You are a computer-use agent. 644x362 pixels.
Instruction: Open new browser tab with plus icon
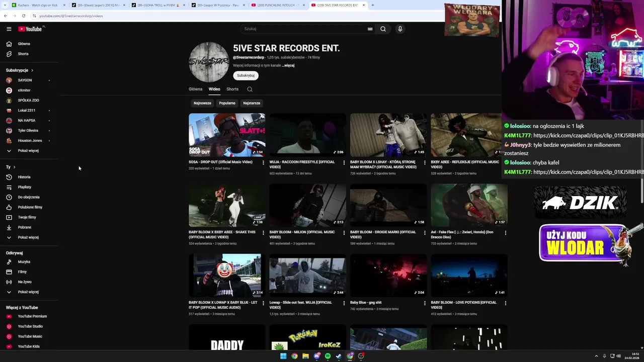tap(372, 5)
